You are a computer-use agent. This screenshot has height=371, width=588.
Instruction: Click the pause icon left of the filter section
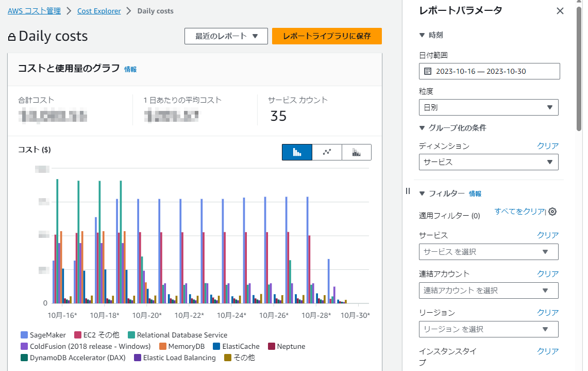(x=407, y=191)
